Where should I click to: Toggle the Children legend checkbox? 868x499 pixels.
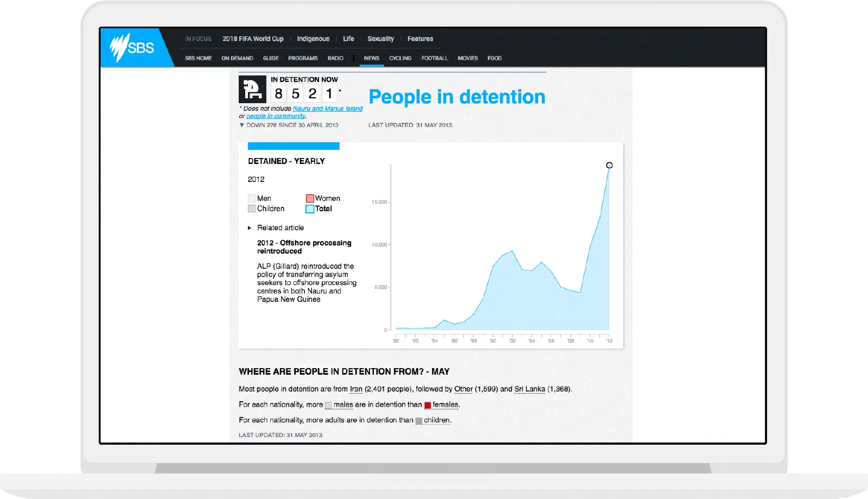[x=252, y=209]
